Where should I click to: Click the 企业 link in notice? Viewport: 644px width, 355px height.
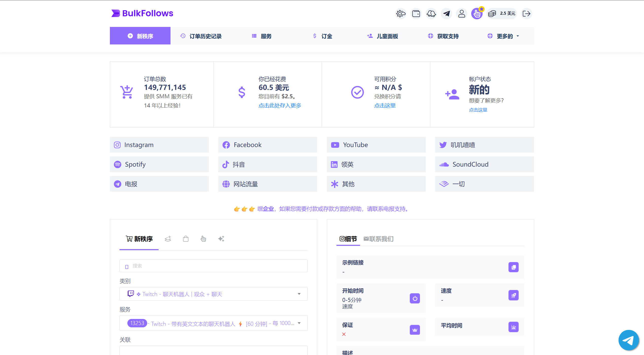[268, 209]
